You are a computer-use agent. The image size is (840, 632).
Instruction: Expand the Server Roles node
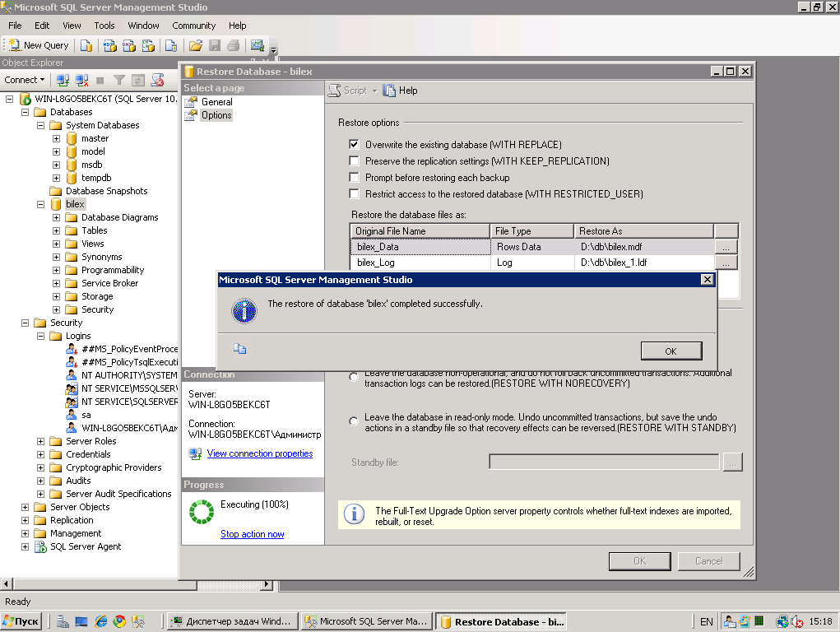point(40,441)
